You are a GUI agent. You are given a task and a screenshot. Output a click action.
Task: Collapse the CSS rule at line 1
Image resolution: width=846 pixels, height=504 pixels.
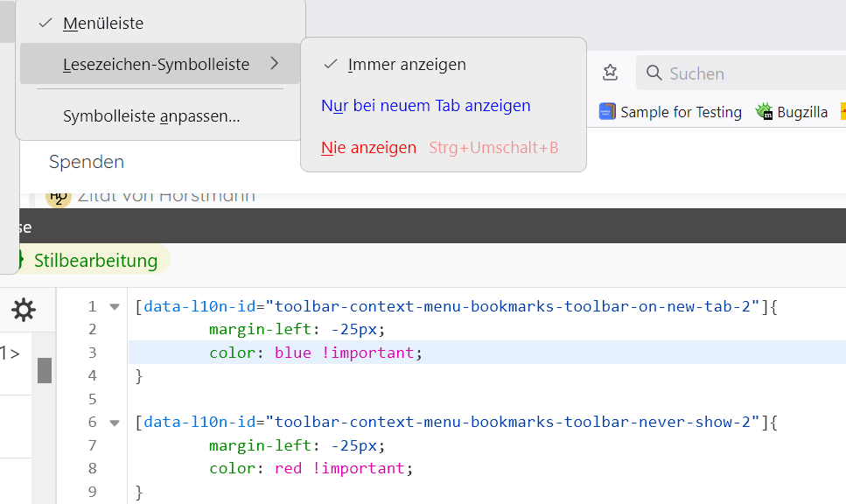click(114, 307)
